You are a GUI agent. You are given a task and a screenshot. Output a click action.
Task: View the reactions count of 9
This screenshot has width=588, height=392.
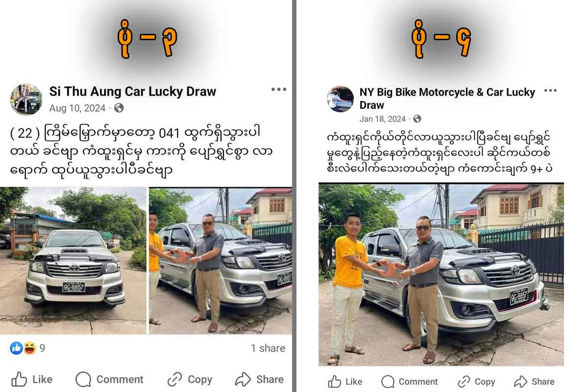click(x=28, y=348)
